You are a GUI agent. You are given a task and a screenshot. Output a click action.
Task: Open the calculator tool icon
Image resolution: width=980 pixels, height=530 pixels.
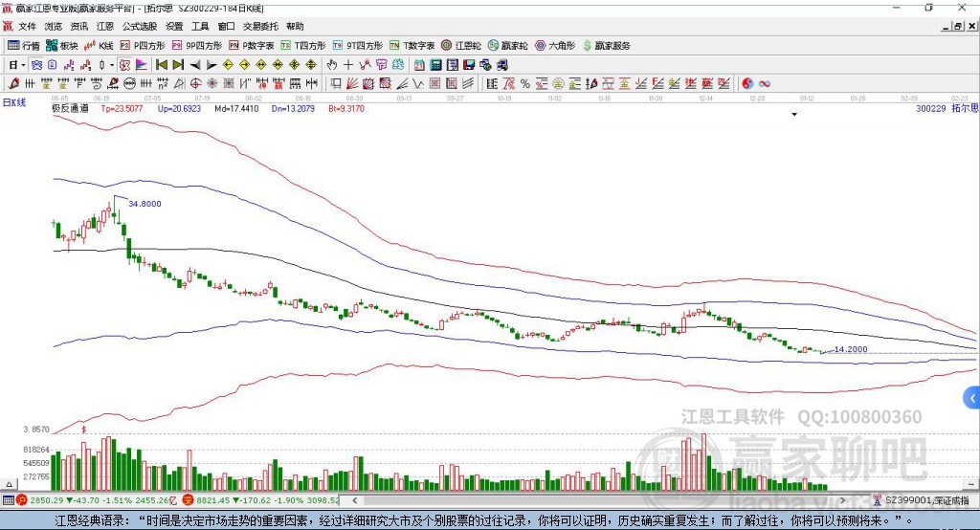click(x=435, y=64)
